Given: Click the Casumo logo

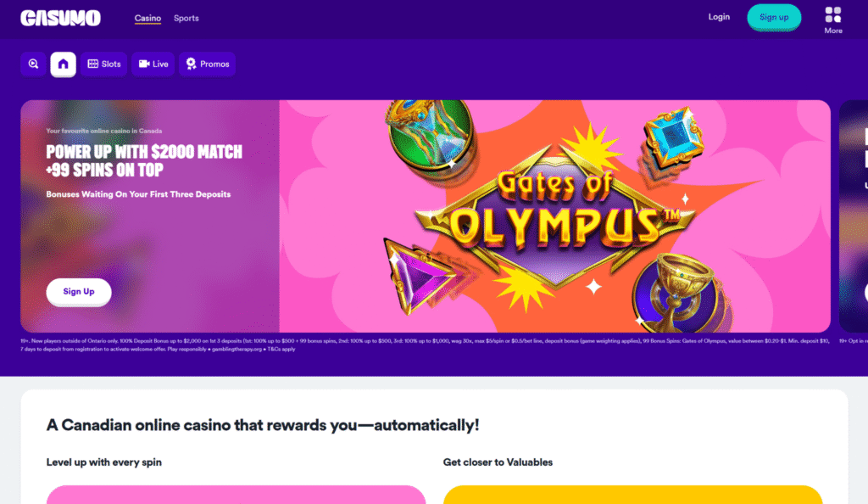Looking at the screenshot, I should click(x=60, y=18).
